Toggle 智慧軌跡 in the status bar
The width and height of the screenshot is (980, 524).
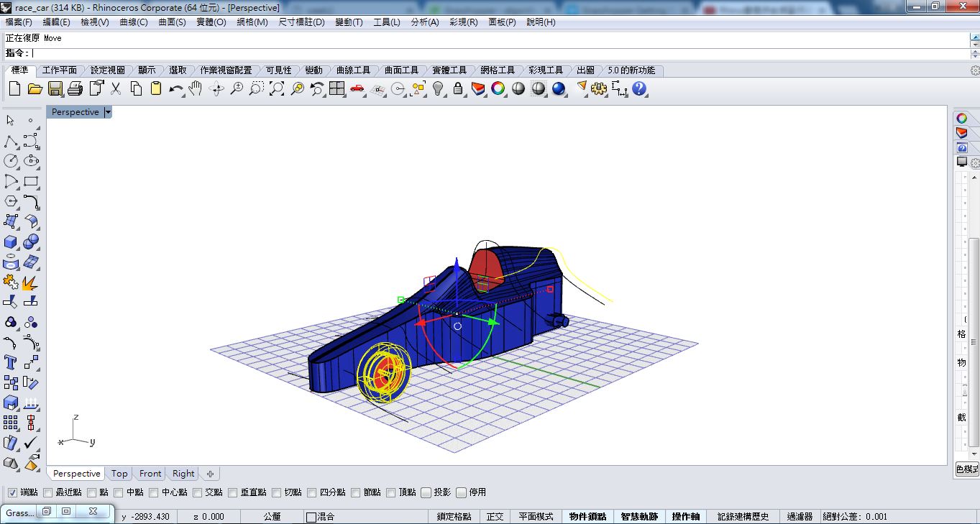[639, 516]
